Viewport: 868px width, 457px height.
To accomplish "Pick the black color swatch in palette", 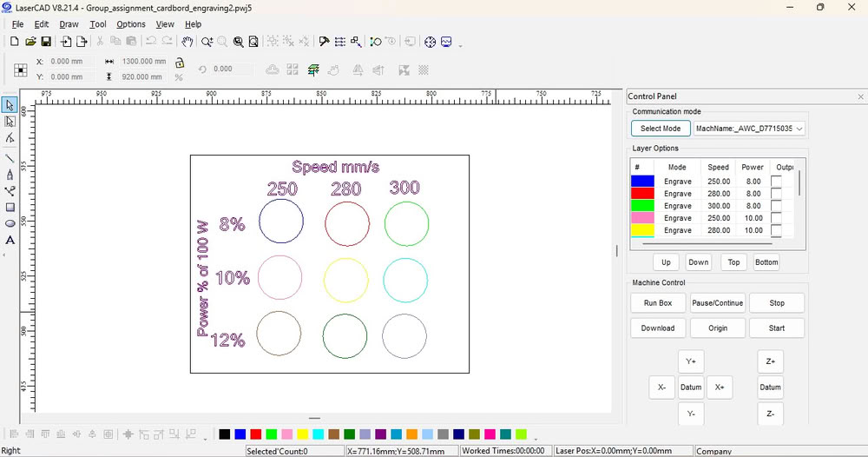I will point(224,434).
